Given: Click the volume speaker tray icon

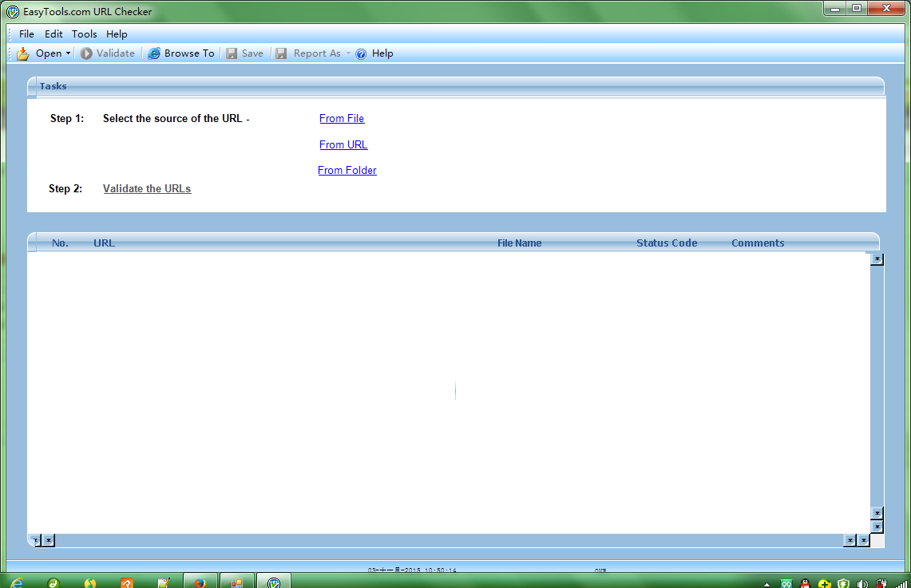Looking at the screenshot, I should 862,584.
